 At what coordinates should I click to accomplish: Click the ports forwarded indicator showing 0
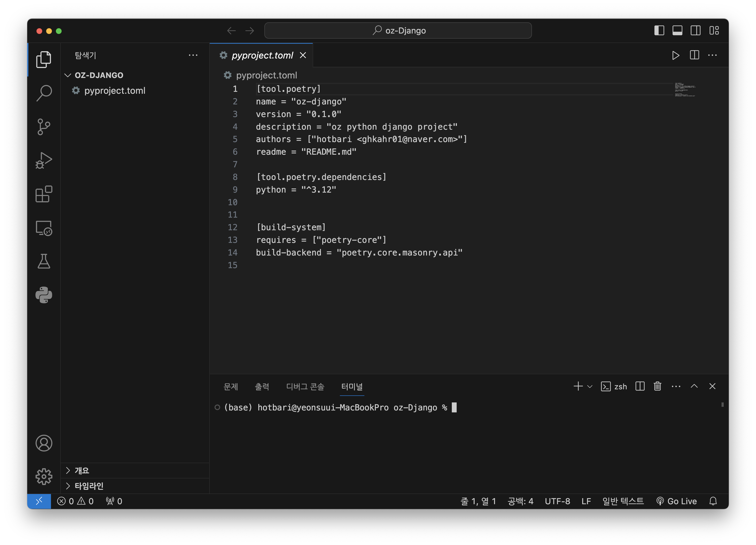click(x=114, y=501)
